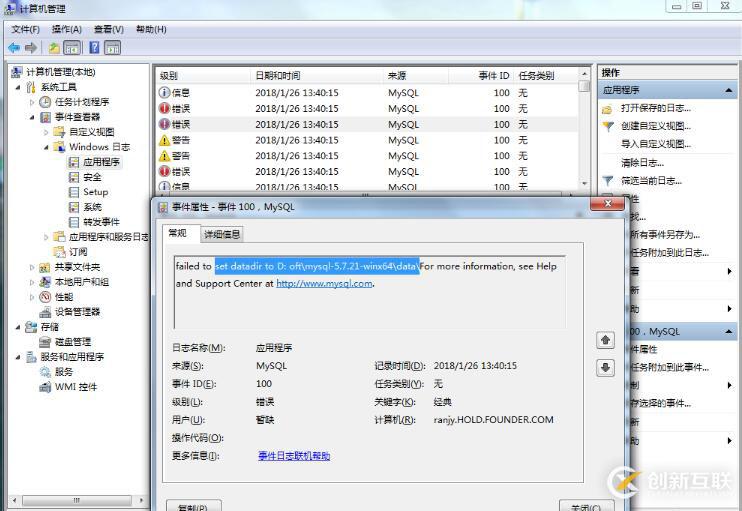Select the Setup log in tree

(96, 192)
